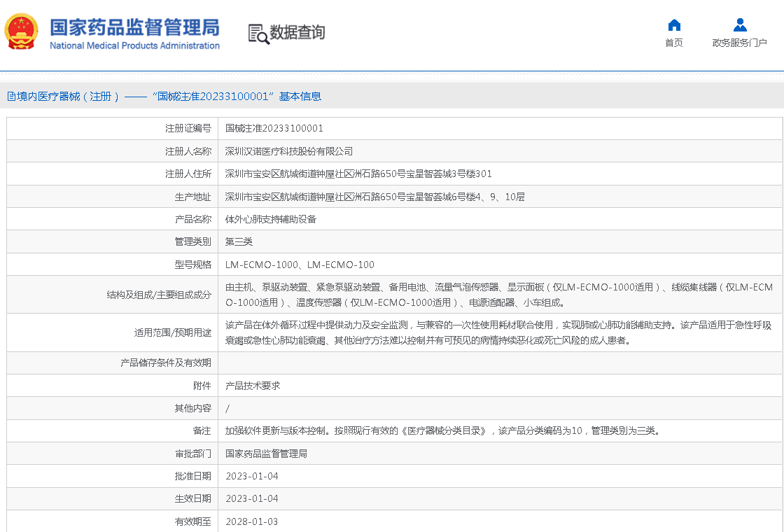
Task: Open the 首页 link
Action: click(674, 43)
